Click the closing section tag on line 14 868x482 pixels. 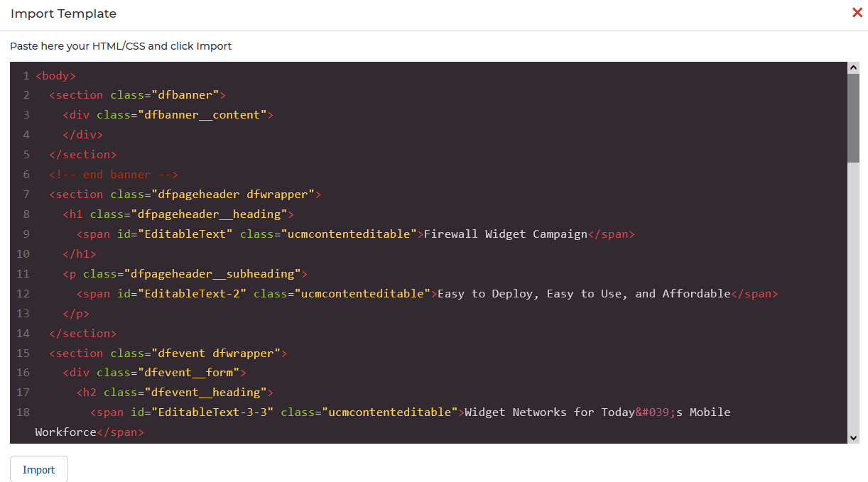tap(83, 334)
